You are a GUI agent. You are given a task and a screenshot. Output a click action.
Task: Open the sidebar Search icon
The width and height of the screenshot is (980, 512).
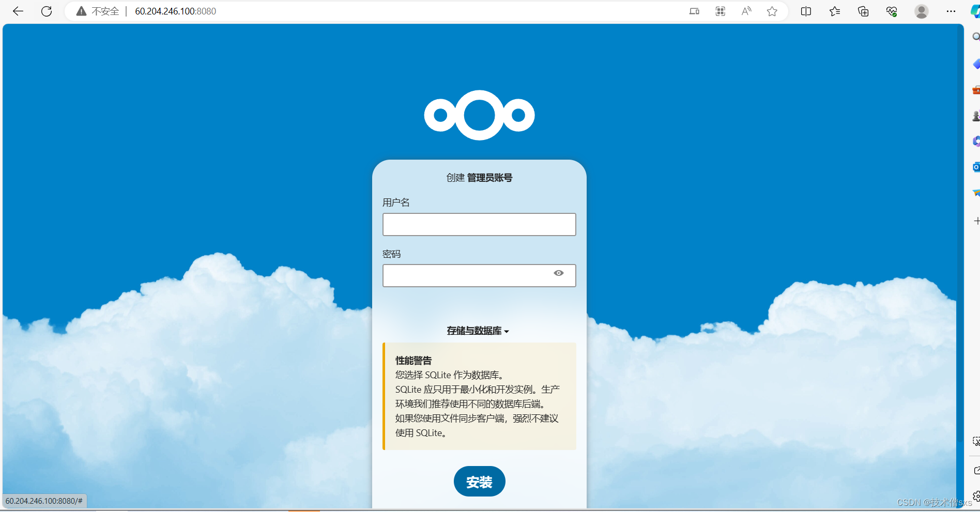pos(975,37)
